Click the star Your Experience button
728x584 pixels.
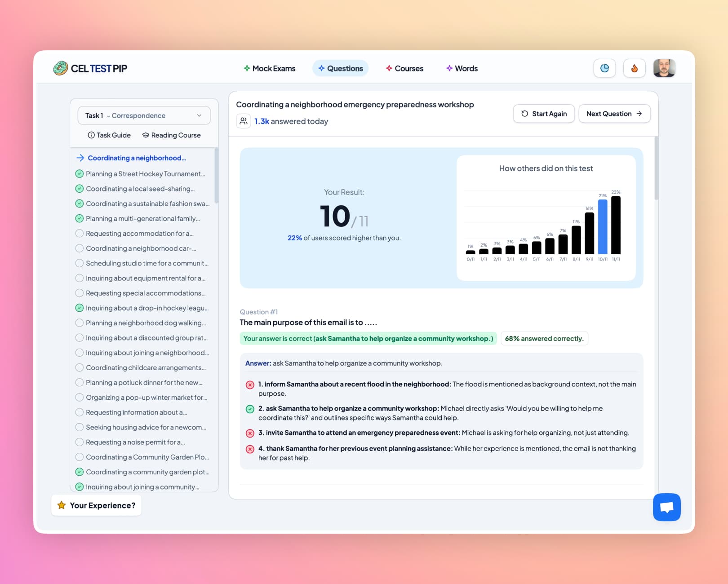coord(96,505)
